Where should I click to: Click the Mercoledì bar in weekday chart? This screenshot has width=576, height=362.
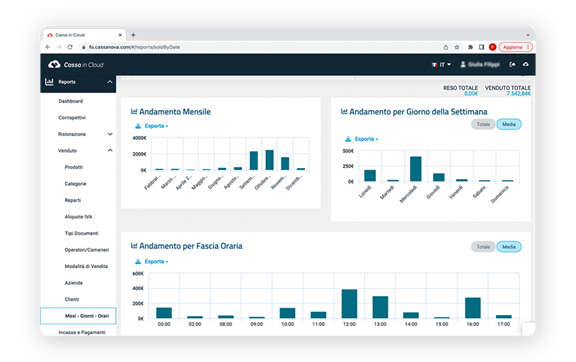[415, 169]
